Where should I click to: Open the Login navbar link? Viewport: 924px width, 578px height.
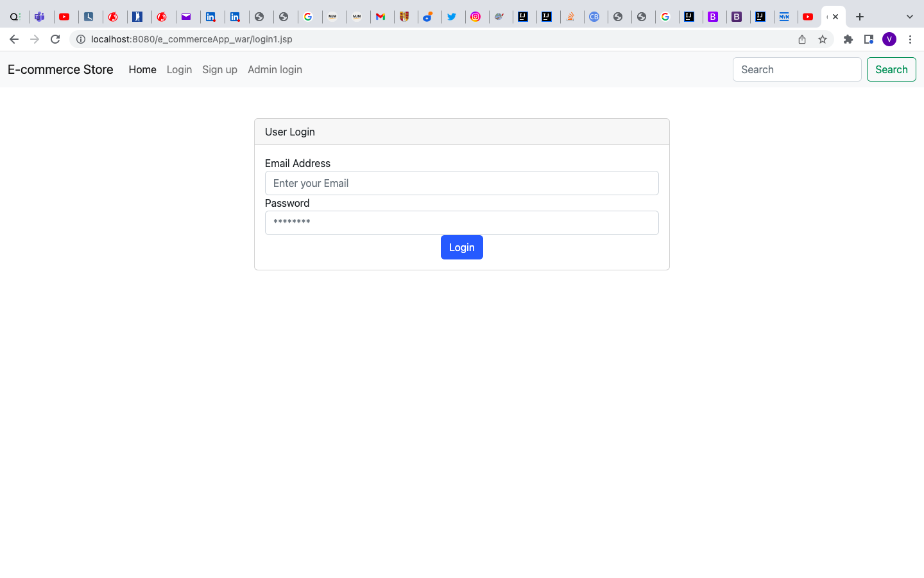(x=179, y=69)
